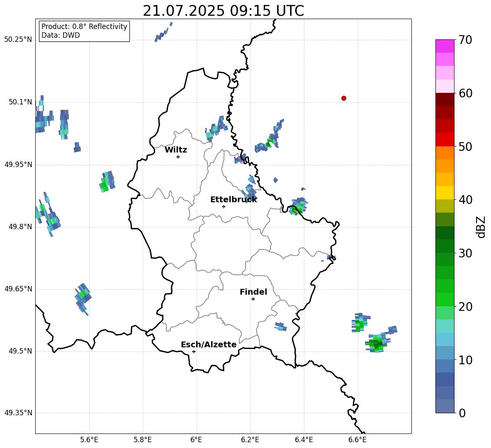
Task: Click the colorbar tick label 20
Action: click(x=465, y=306)
